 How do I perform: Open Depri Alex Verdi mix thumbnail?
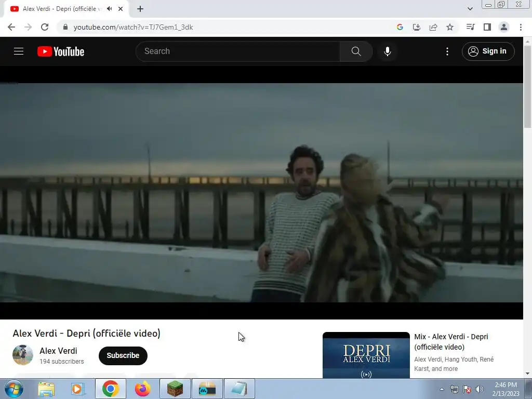[x=366, y=355]
